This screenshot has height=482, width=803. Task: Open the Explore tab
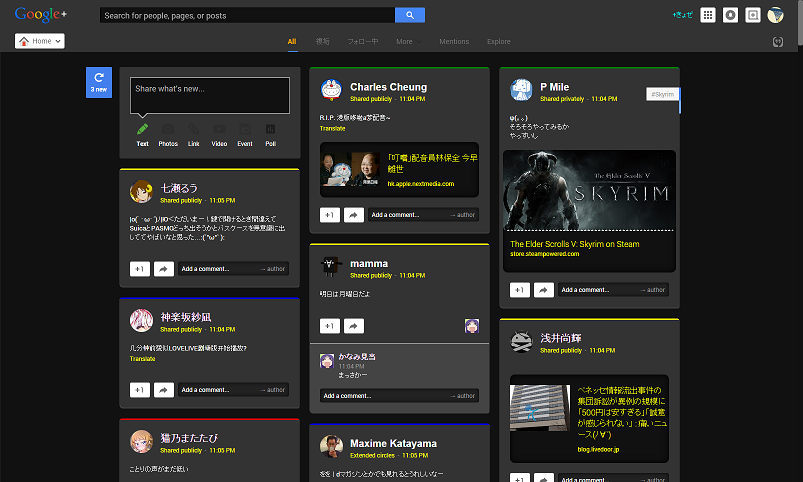pos(498,41)
